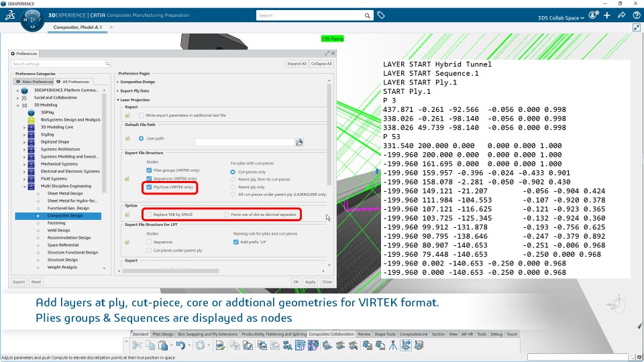
Task: Switch to the Plies Design toolbar tab
Action: [163, 334]
